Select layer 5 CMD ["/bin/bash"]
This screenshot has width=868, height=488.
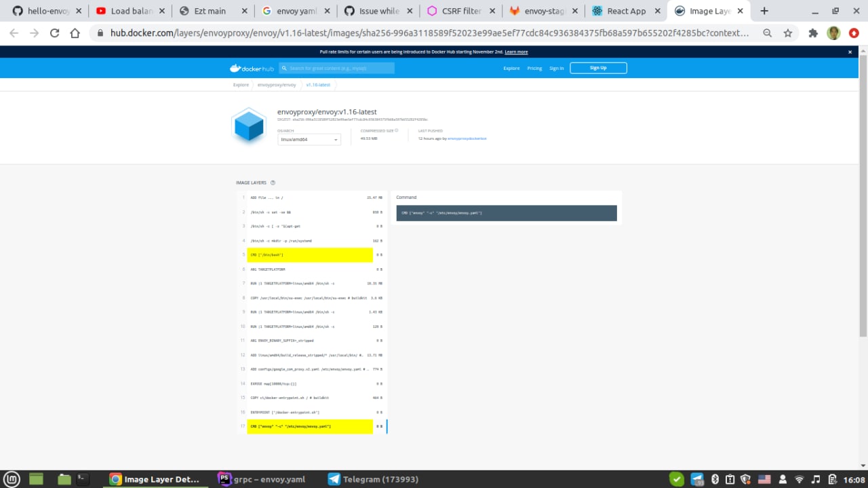pyautogui.click(x=312, y=255)
